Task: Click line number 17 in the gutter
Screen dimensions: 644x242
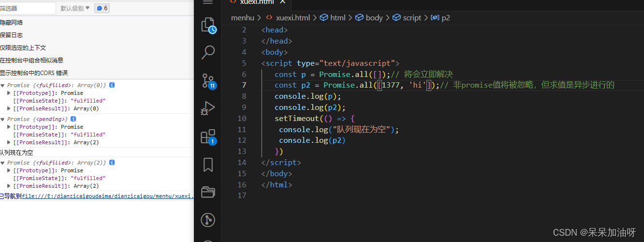Action: pyautogui.click(x=242, y=196)
